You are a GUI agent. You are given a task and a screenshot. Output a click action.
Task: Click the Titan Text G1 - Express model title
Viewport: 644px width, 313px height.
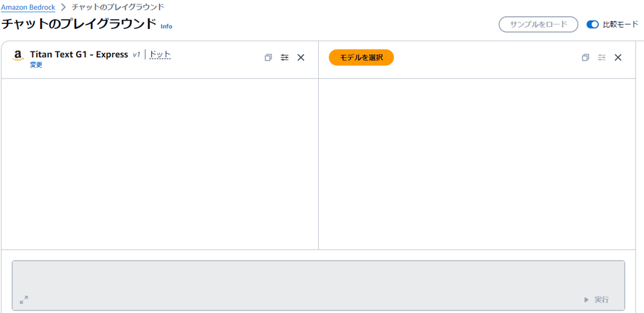click(79, 55)
